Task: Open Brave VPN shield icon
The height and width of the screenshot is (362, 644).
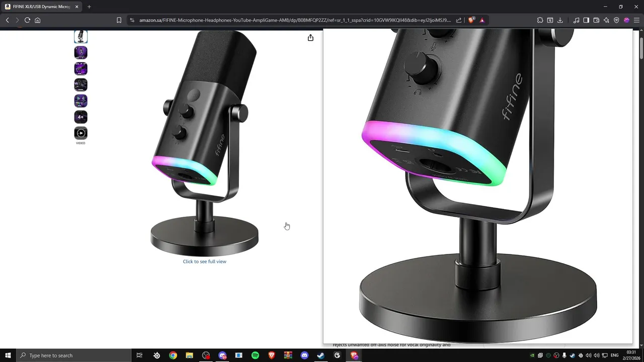Action: click(616, 20)
